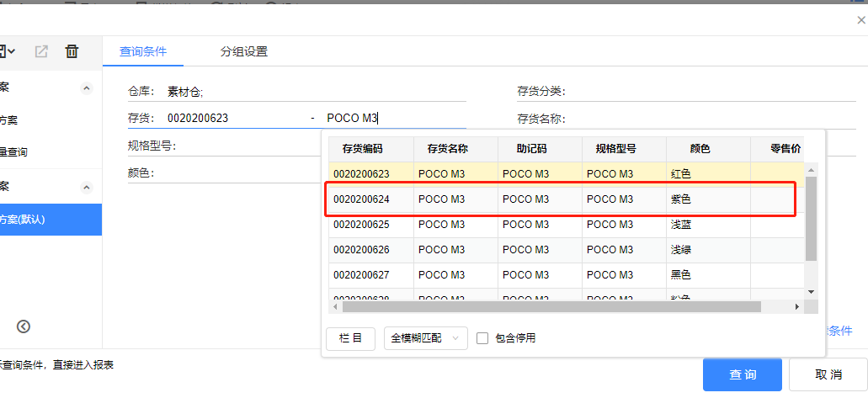This screenshot has width=868, height=398.
Task: Click the 浅绿 color cell
Action: point(709,250)
